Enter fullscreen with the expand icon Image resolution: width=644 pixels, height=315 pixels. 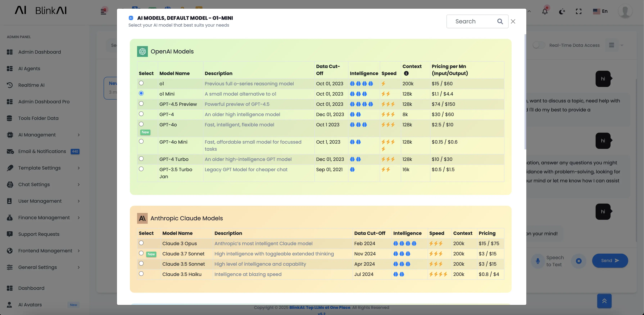coord(579,11)
